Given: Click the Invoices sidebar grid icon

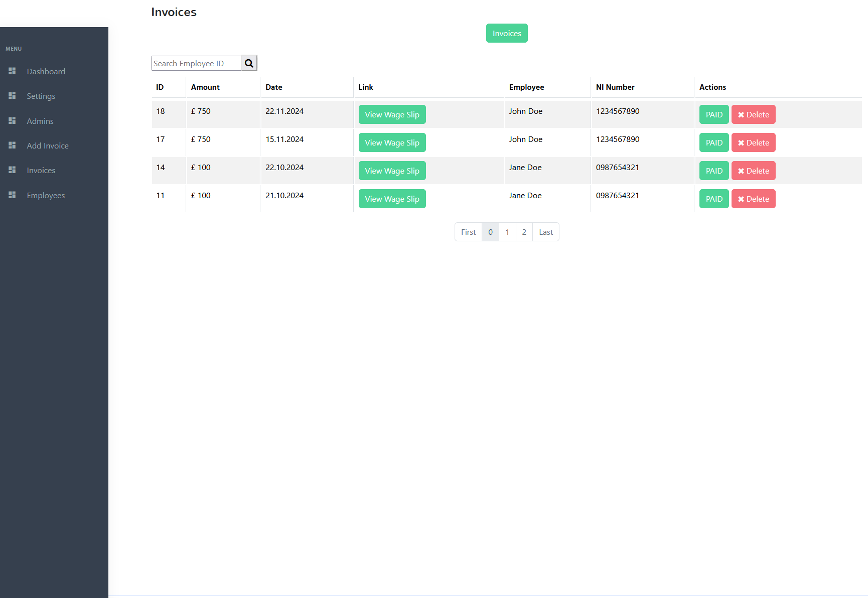Looking at the screenshot, I should [12, 170].
